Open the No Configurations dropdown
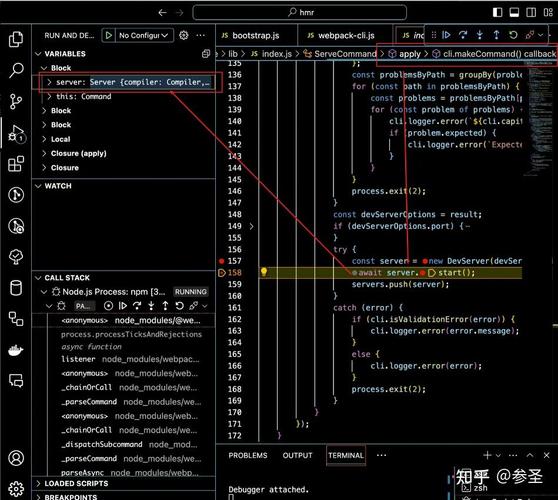 tap(143, 35)
